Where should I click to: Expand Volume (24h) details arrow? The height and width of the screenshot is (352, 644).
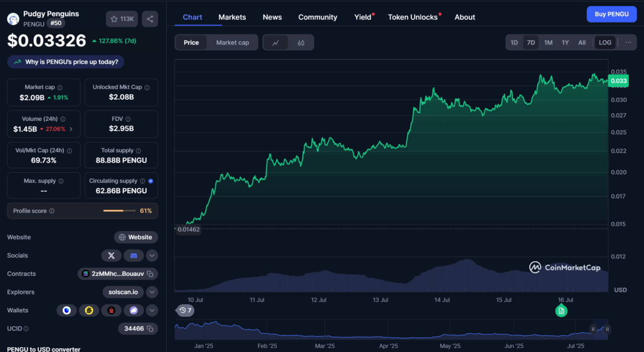71,129
